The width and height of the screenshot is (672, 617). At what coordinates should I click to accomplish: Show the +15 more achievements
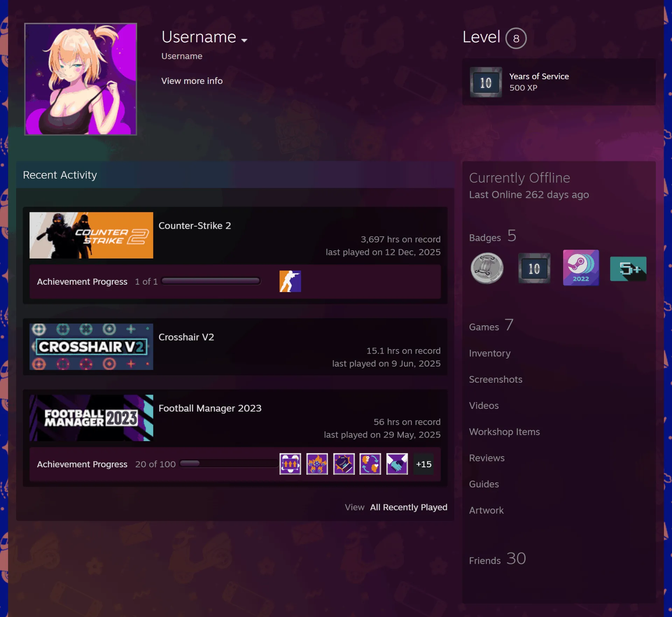click(x=423, y=464)
